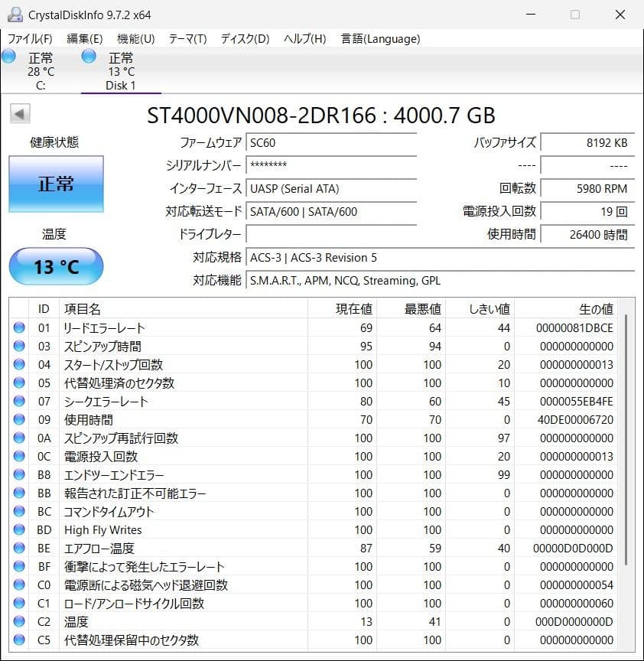Click the status indicator for スピンアップ時間

(18, 346)
